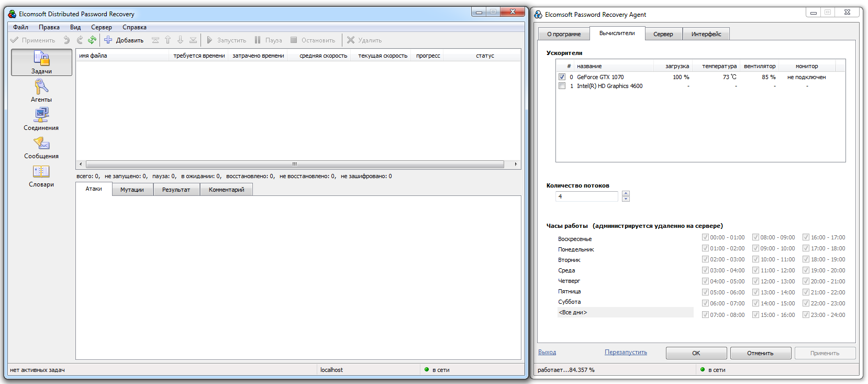Increase the thread count with the up arrow
This screenshot has height=384, width=868.
click(626, 194)
